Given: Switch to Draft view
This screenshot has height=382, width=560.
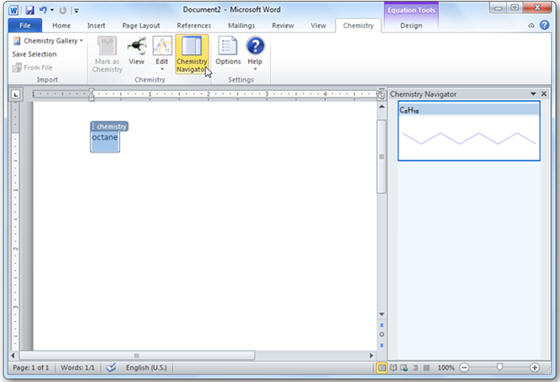Looking at the screenshot, I should point(426,367).
